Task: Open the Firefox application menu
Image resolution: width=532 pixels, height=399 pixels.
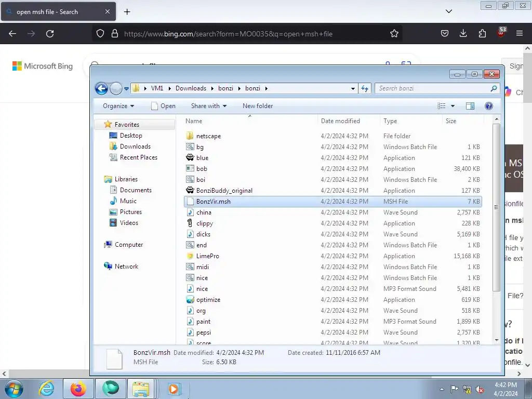Action: tap(519, 33)
